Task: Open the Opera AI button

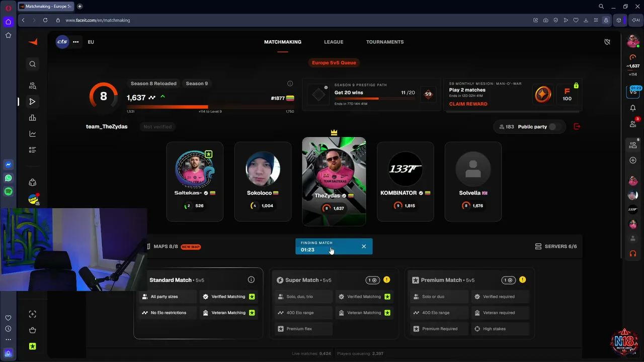Action: point(636,20)
